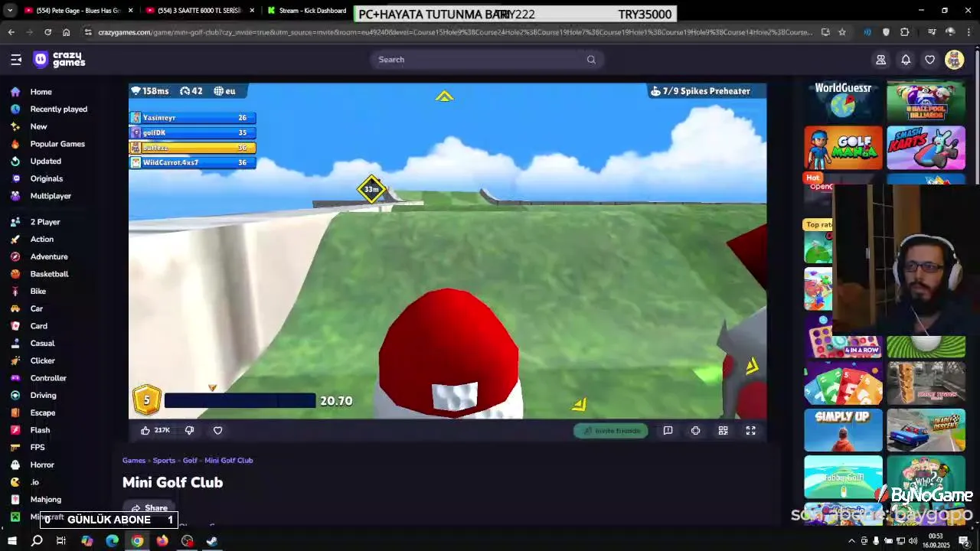Open browser home page

click(67, 32)
